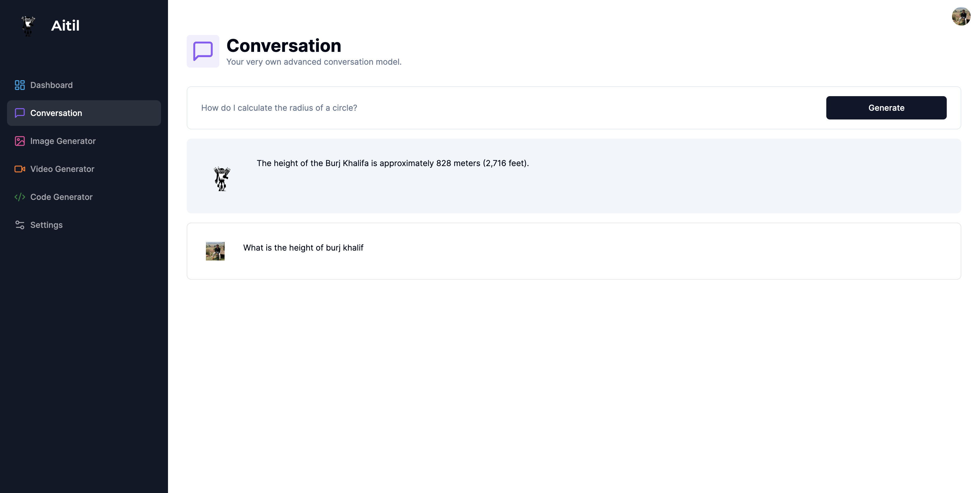The width and height of the screenshot is (980, 493).
Task: Click the Dashboard grid icon
Action: 20,85
